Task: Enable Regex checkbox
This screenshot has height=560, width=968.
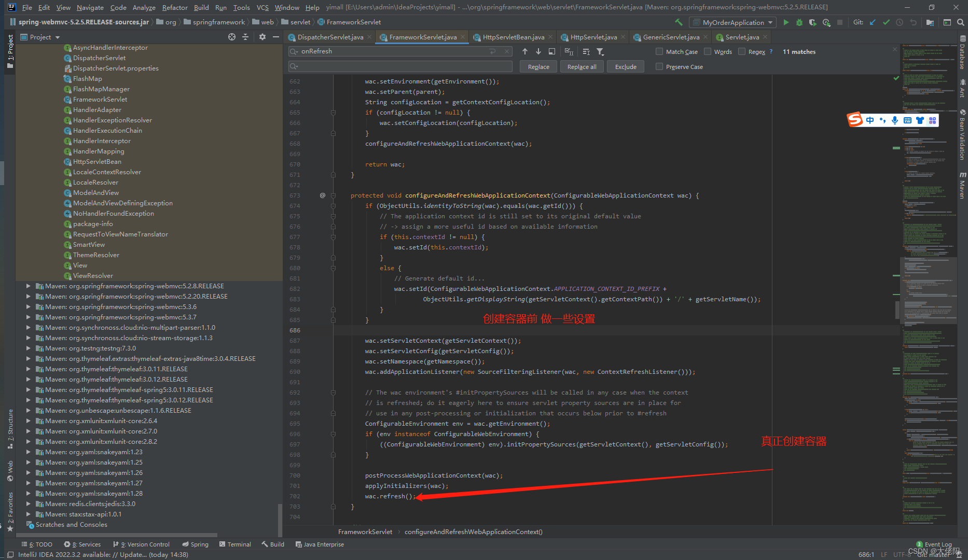Action: [741, 51]
